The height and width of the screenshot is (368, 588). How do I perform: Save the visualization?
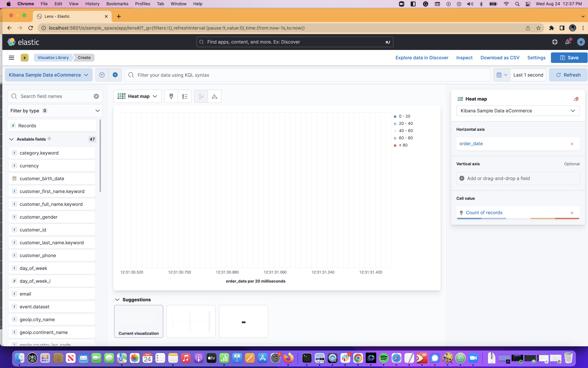[569, 58]
